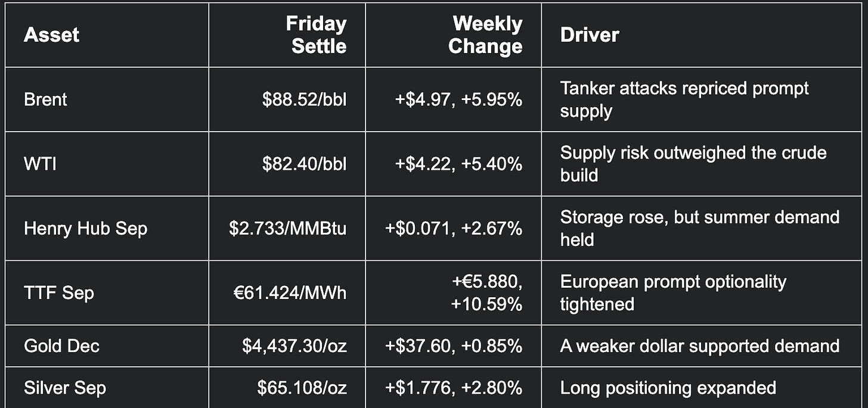Click the +€5.880, +10.59% weekly change
The width and height of the screenshot is (868, 408).
click(x=486, y=292)
